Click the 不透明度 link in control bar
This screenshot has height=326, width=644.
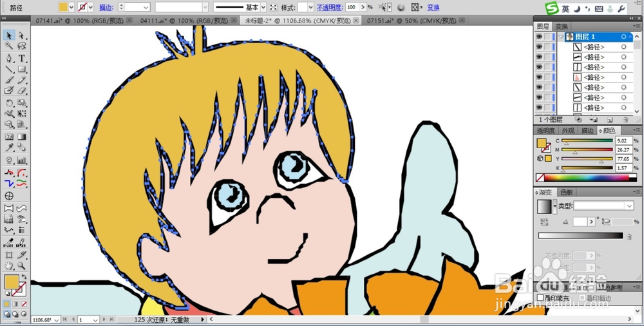pyautogui.click(x=330, y=7)
